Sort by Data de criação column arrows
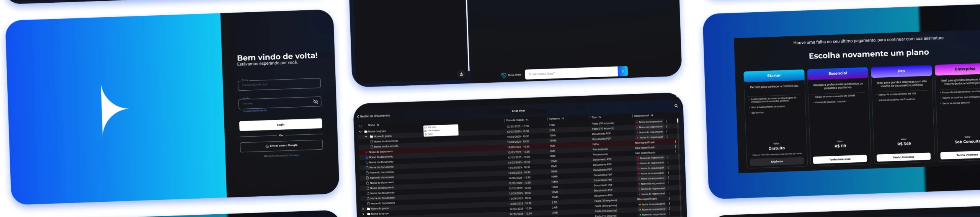 click(x=527, y=120)
